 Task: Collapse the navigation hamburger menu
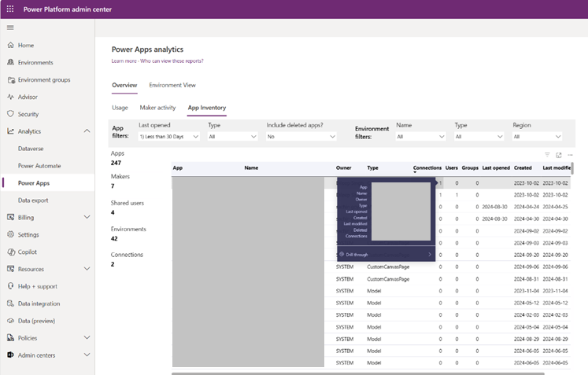pos(10,28)
